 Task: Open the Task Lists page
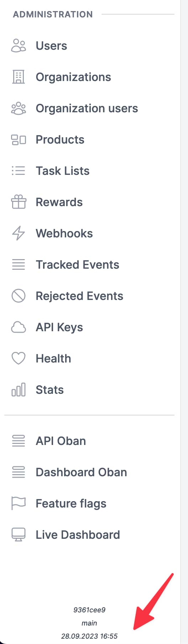point(63,171)
